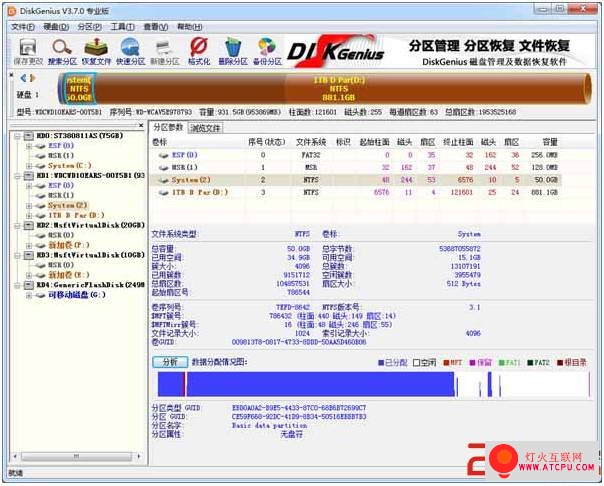
Task: Switch to the 分区参数 tab
Action: pos(168,127)
